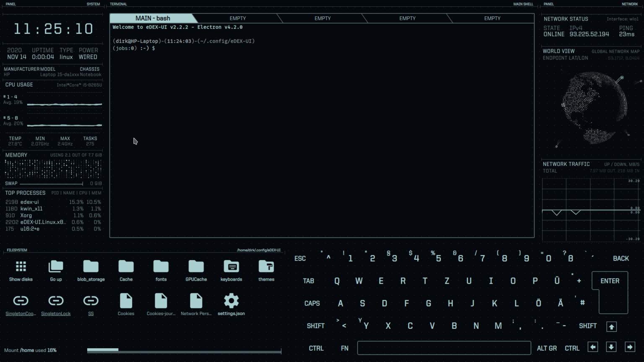Click the keyboard text input strip

coord(444,348)
